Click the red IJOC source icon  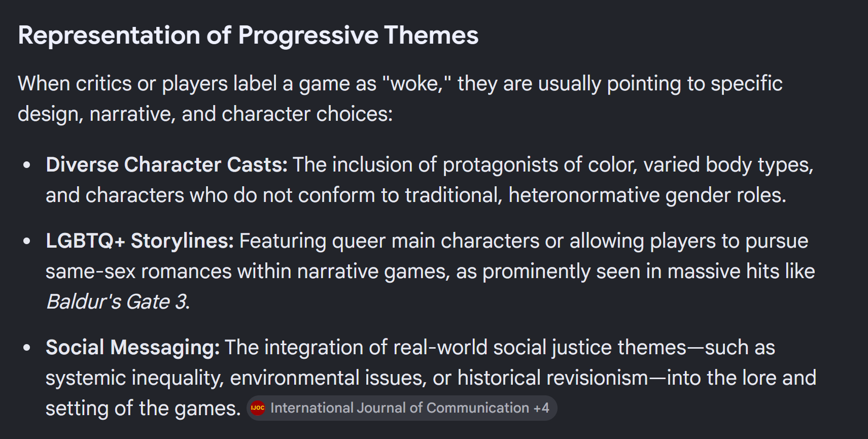click(258, 408)
